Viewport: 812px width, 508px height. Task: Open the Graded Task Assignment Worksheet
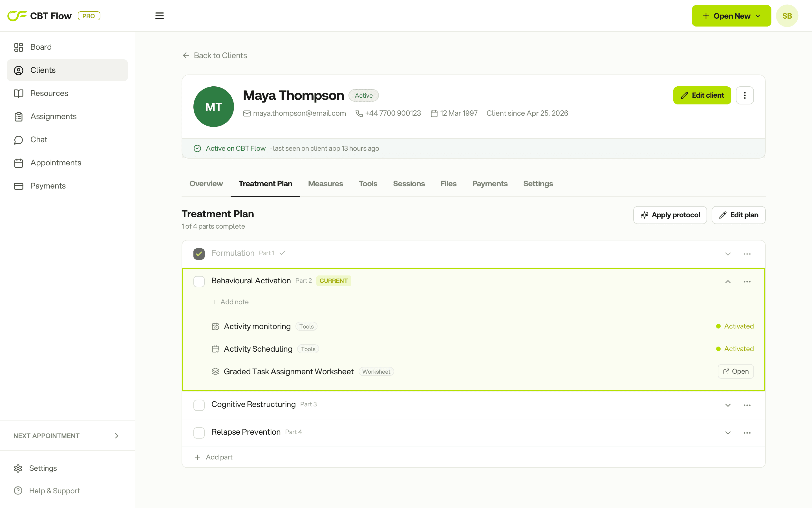736,371
